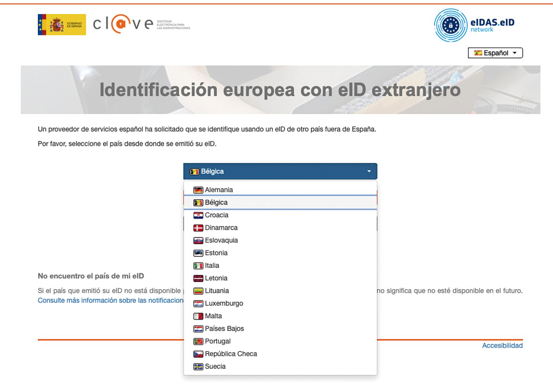Click the Spanish flag in language selector

click(x=478, y=53)
